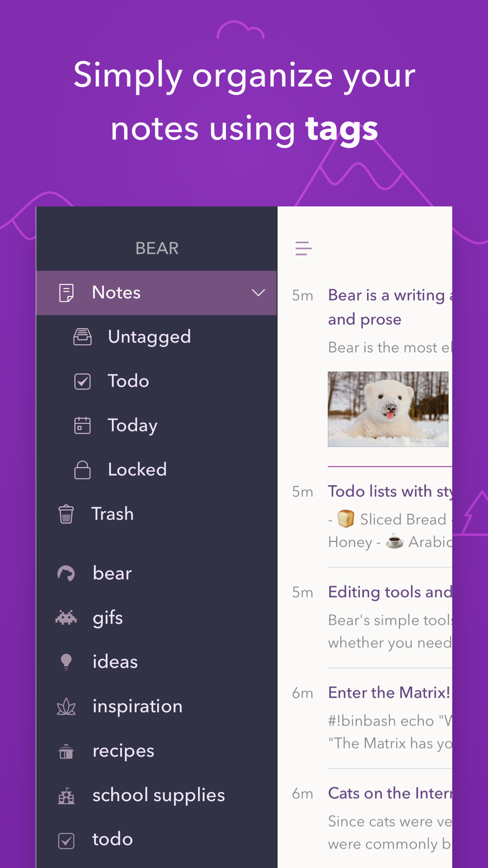Click the Todo checkbox icon in sidebar
This screenshot has height=868, width=488.
[x=82, y=381]
